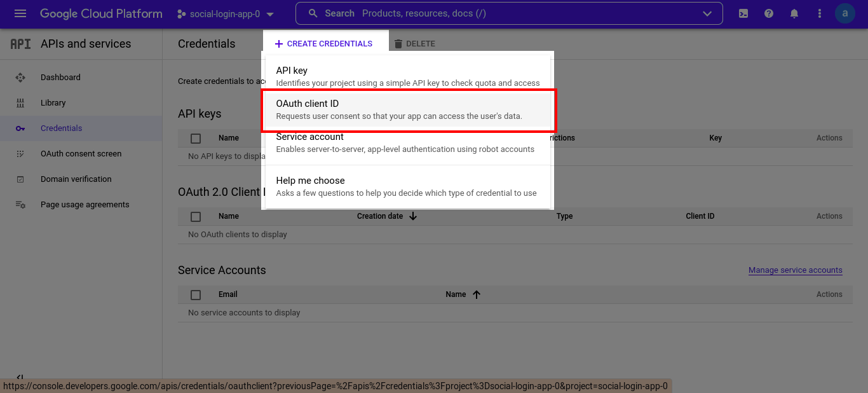
Task: Click the CREATE CREDENTIALS button
Action: 323,44
